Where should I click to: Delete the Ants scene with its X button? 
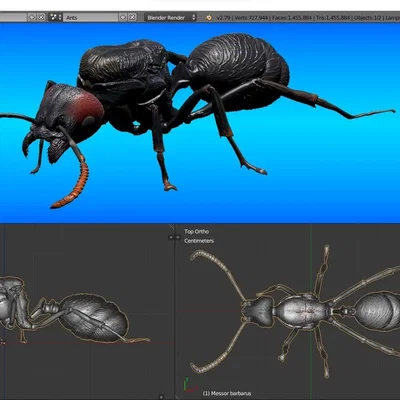click(x=132, y=17)
